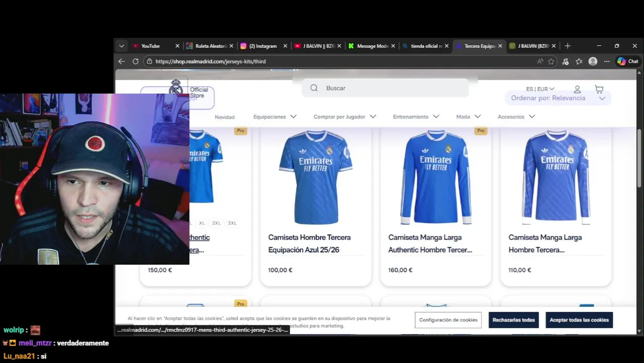This screenshot has width=644, height=363.
Task: Add page to favorites star icon
Action: pos(551,62)
